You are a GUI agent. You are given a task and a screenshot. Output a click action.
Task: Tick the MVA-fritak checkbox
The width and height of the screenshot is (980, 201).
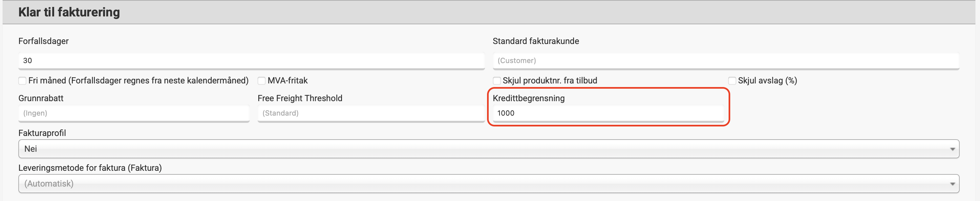261,81
